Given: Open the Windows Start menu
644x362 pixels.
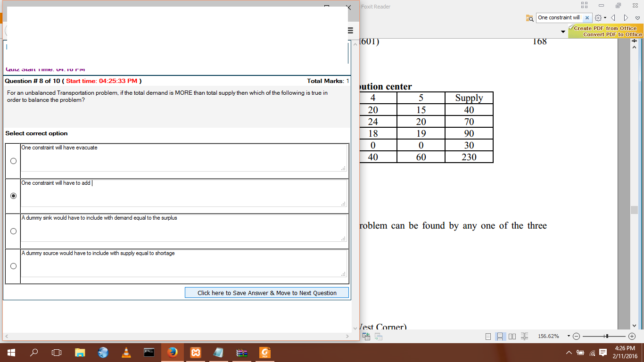Looking at the screenshot, I should [x=11, y=353].
